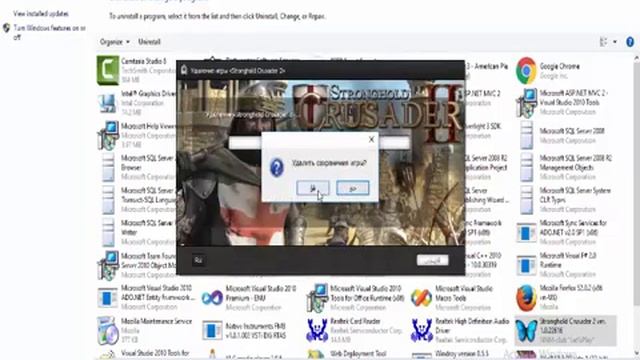Select the Intel Graphics Driver icon
The height and width of the screenshot is (360, 640).
[108, 103]
